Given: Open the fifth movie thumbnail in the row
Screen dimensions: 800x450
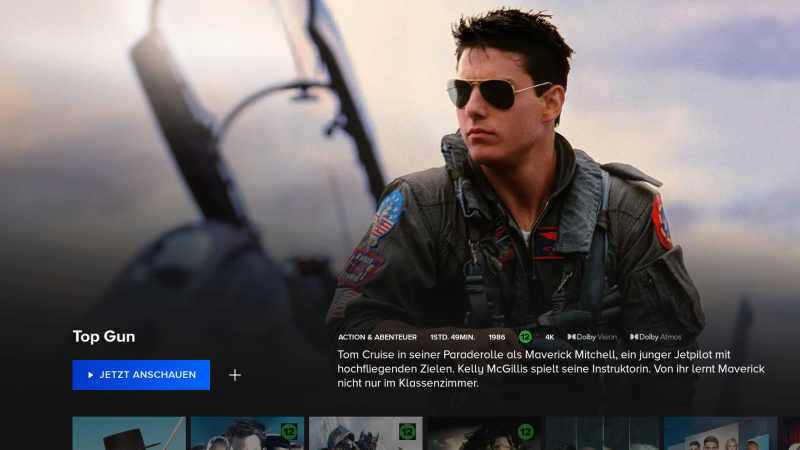Looking at the screenshot, I should pyautogui.click(x=601, y=434).
